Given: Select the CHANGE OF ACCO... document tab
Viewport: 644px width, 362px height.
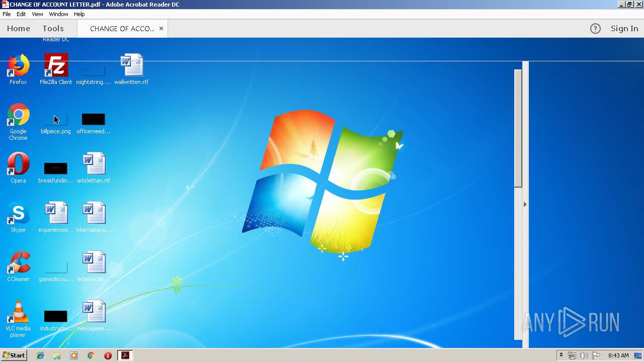Looking at the screenshot, I should 122,29.
